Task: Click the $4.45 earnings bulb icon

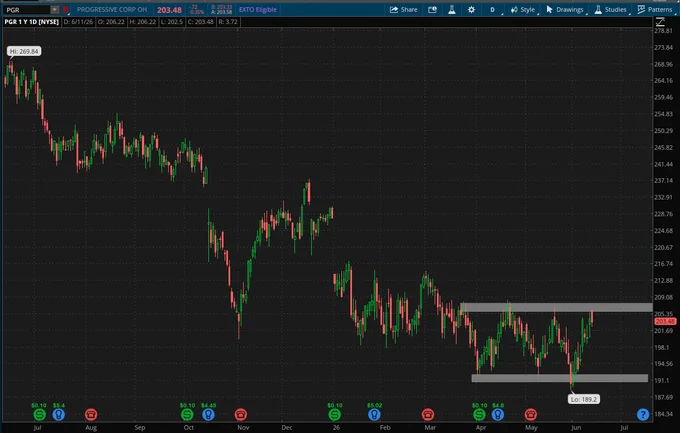Action: 208,414
